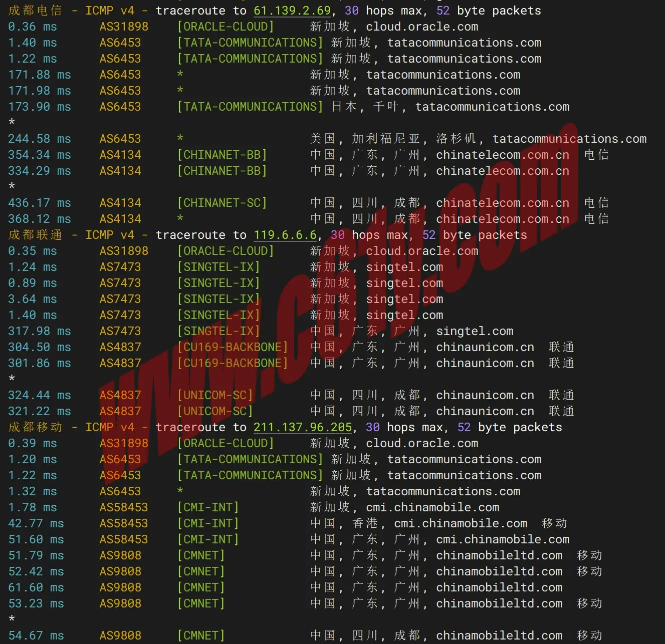The image size is (665, 644).
Task: Click the latency value 334.29 ms
Action: click(40, 171)
